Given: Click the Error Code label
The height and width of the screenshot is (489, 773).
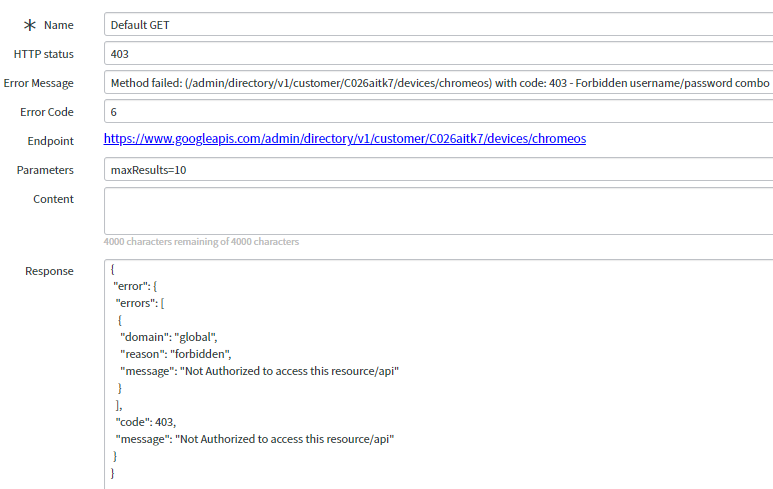Looking at the screenshot, I should 47,112.
